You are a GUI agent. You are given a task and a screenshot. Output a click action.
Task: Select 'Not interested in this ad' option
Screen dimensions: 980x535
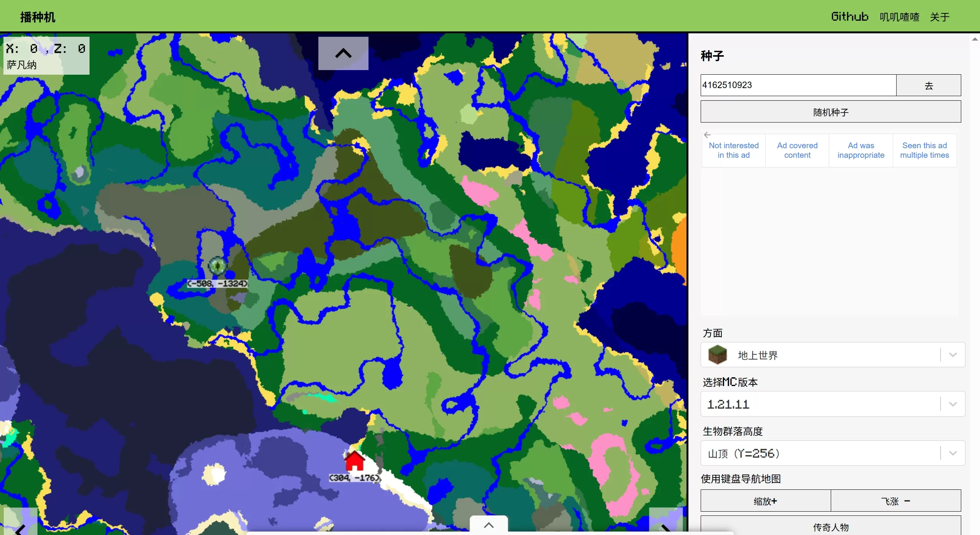tap(734, 150)
